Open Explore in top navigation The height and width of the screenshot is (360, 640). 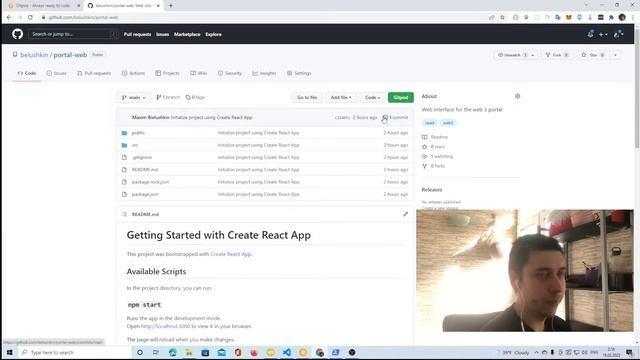213,34
